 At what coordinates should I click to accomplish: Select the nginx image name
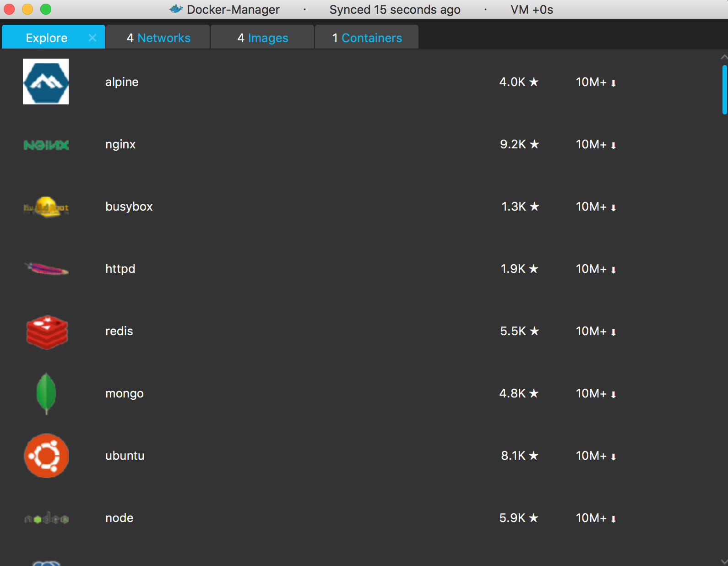(120, 145)
